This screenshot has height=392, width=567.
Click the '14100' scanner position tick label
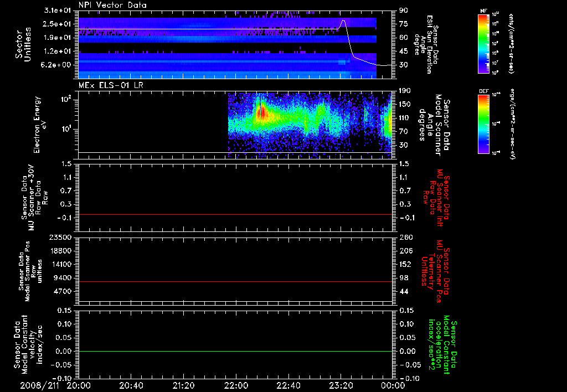click(60, 264)
